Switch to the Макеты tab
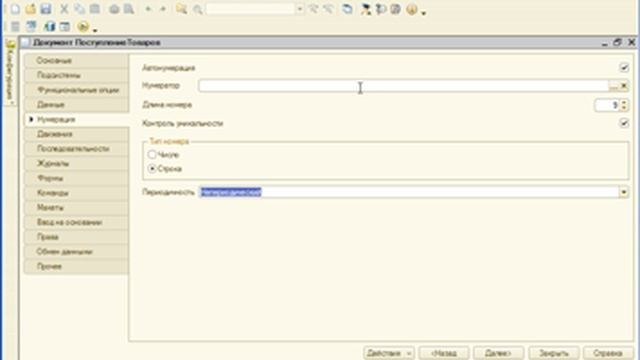 pos(77,207)
